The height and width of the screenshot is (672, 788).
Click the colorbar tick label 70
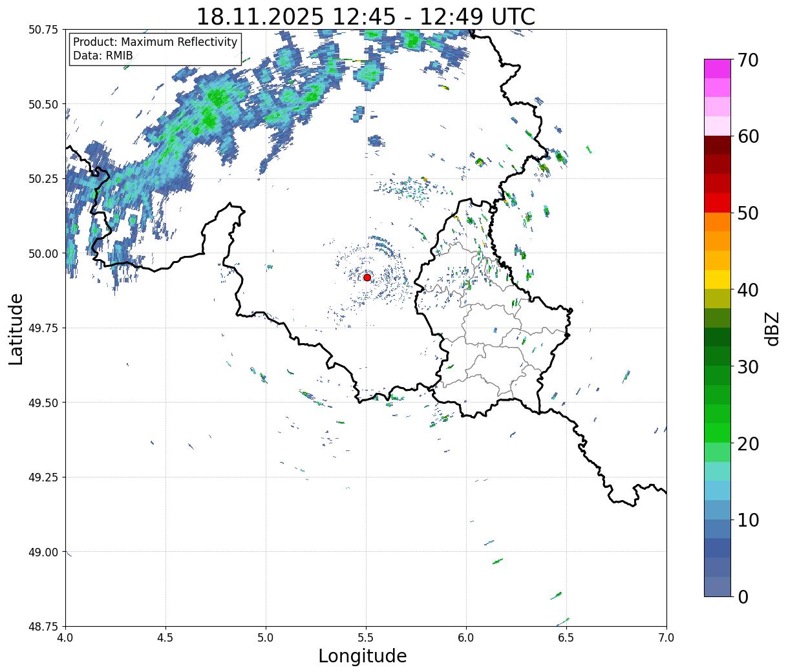tap(748, 60)
